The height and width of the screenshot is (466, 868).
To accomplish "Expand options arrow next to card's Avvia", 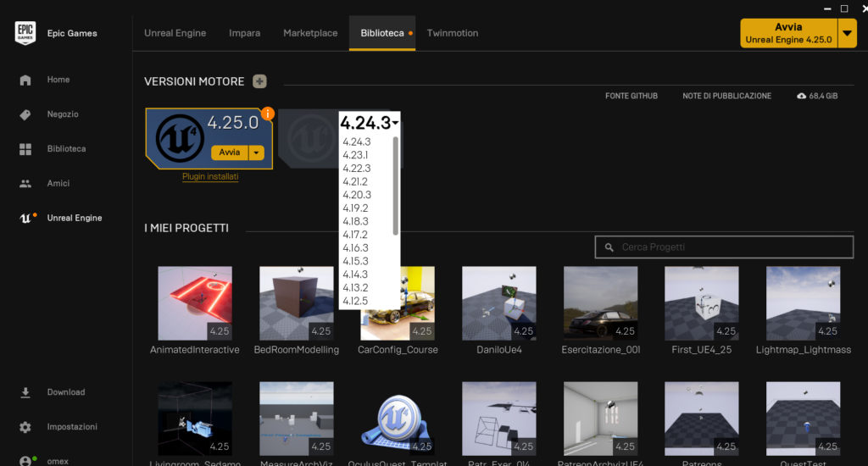I will 256,153.
